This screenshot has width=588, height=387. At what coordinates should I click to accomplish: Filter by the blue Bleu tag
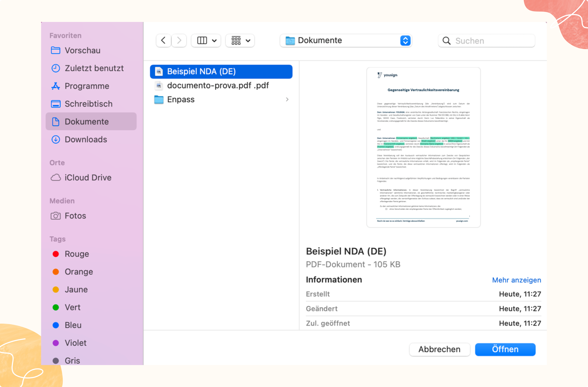pos(73,325)
